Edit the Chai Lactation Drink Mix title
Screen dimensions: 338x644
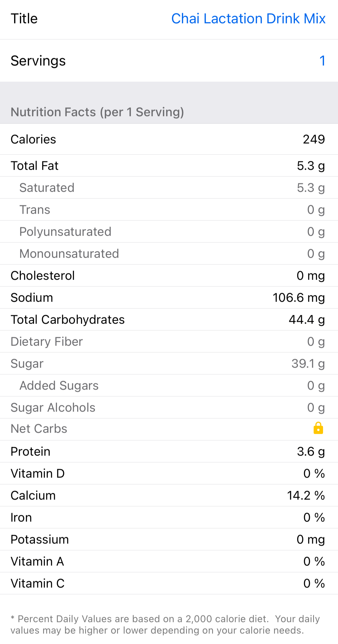tap(248, 19)
